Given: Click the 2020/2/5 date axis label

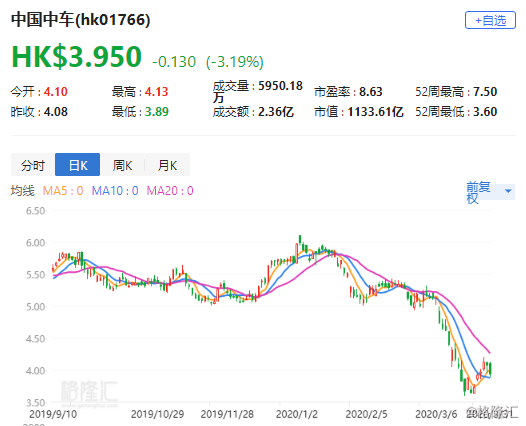Looking at the screenshot, I should coord(366,414).
